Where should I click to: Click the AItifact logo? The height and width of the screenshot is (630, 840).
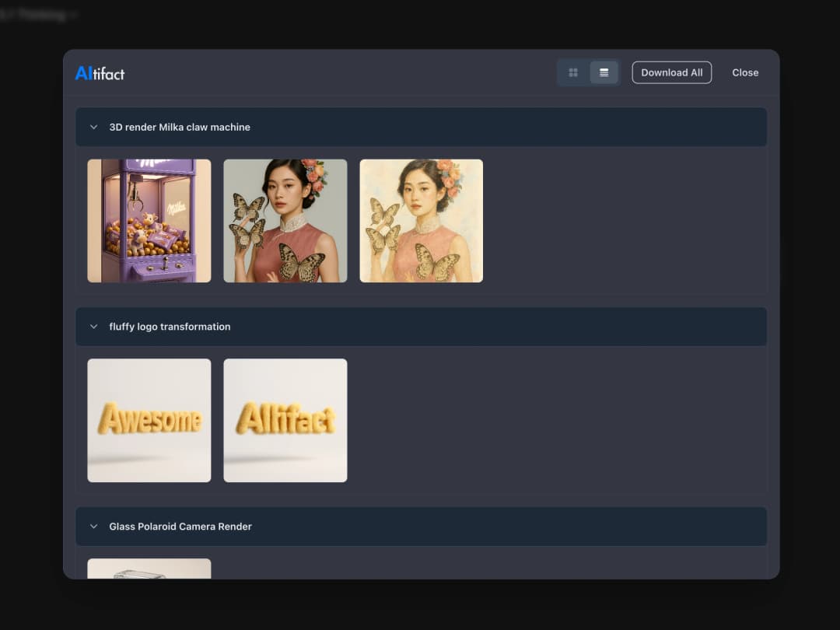[x=100, y=73]
